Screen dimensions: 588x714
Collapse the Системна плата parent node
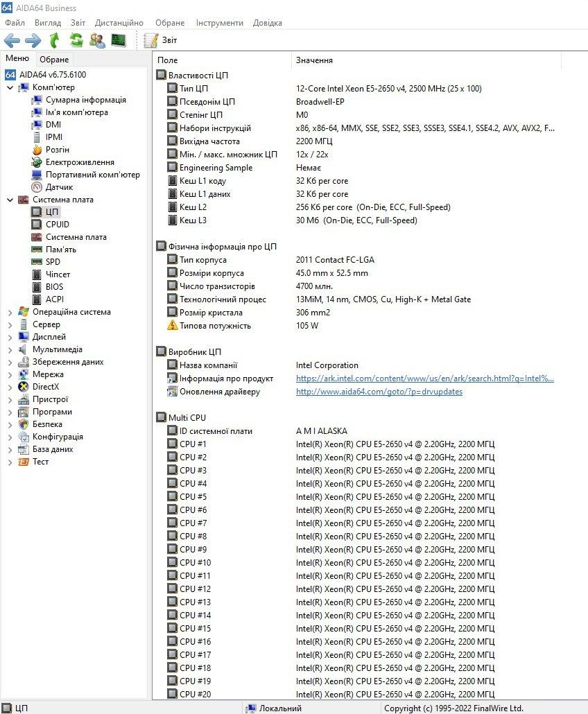(10, 200)
